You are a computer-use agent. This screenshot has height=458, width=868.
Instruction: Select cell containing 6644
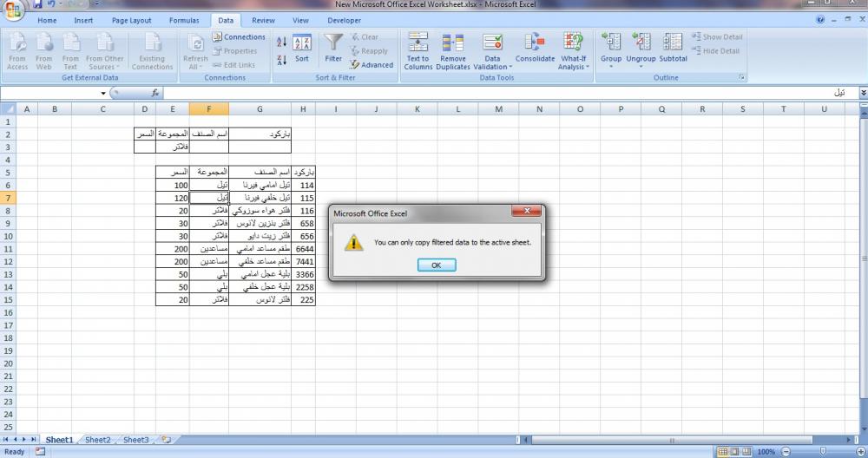click(303, 249)
